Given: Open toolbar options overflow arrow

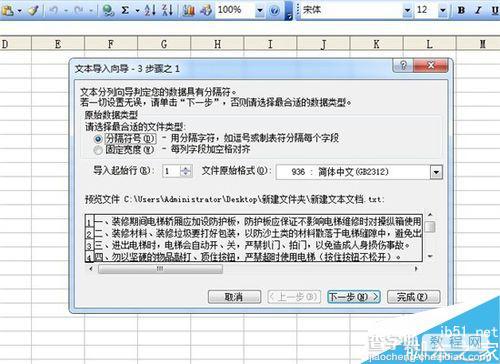Looking at the screenshot, I should click(289, 15).
